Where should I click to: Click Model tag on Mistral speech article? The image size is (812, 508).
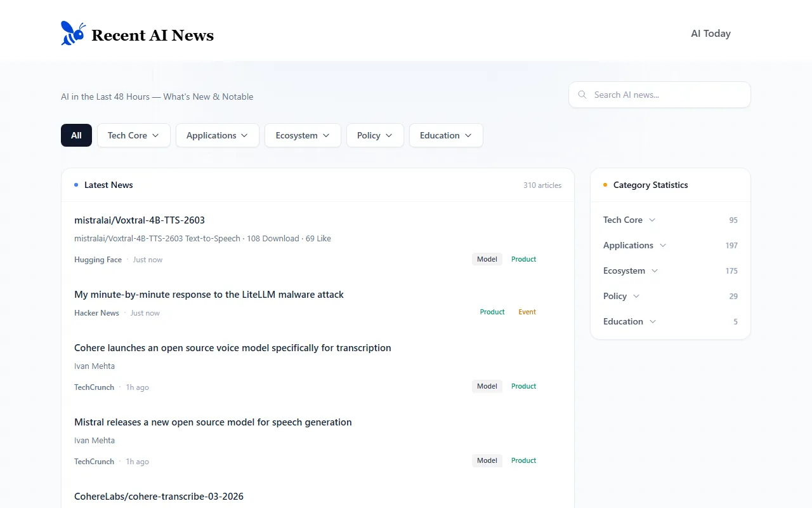click(x=487, y=460)
